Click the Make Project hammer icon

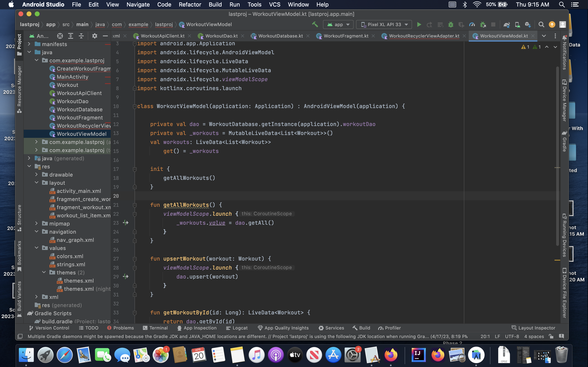point(315,24)
